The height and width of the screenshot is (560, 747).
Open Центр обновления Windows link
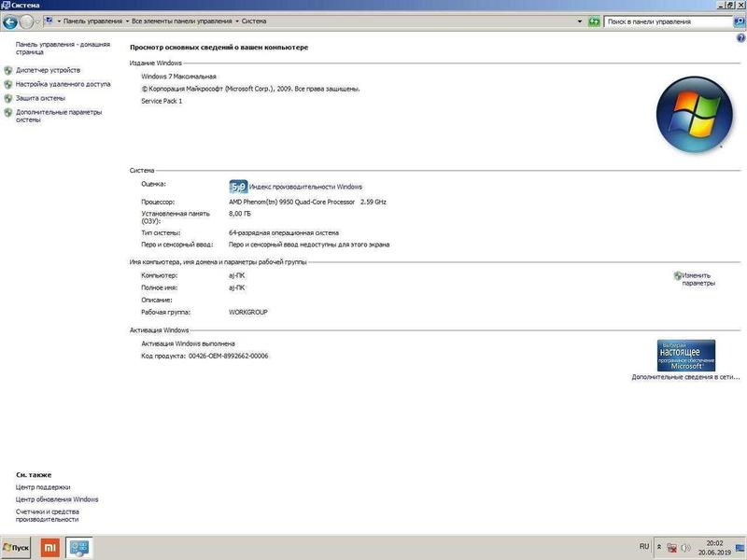pos(57,499)
